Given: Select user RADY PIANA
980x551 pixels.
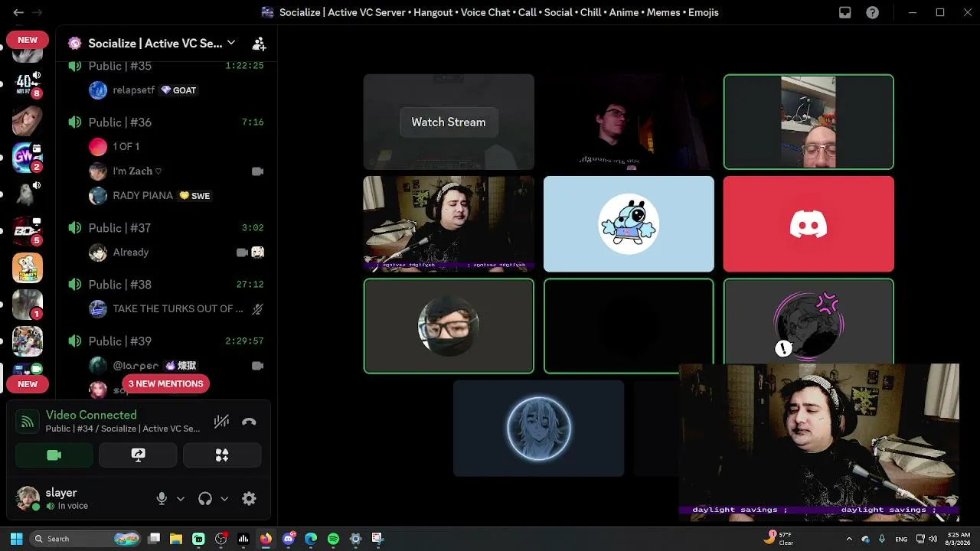Looking at the screenshot, I should (176, 196).
